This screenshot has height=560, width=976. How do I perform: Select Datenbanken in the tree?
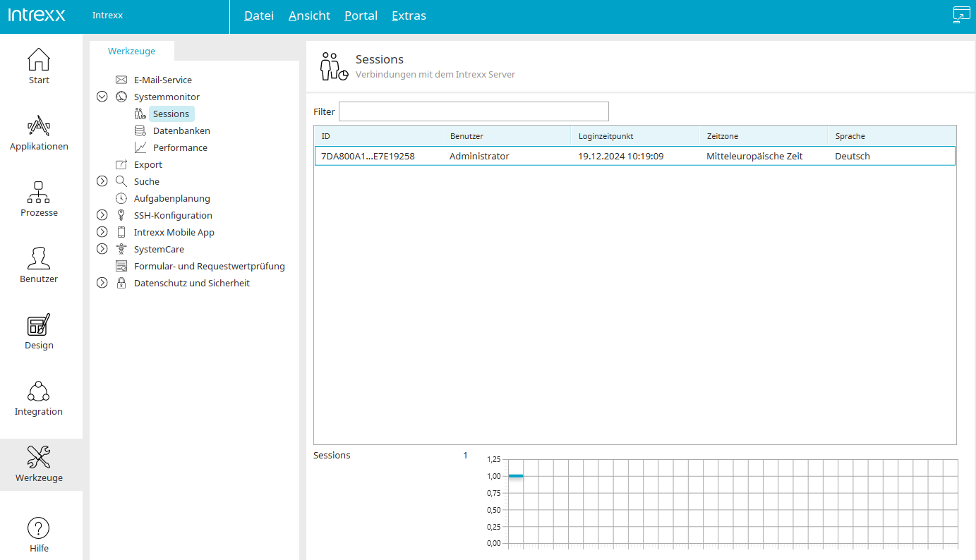click(x=181, y=130)
